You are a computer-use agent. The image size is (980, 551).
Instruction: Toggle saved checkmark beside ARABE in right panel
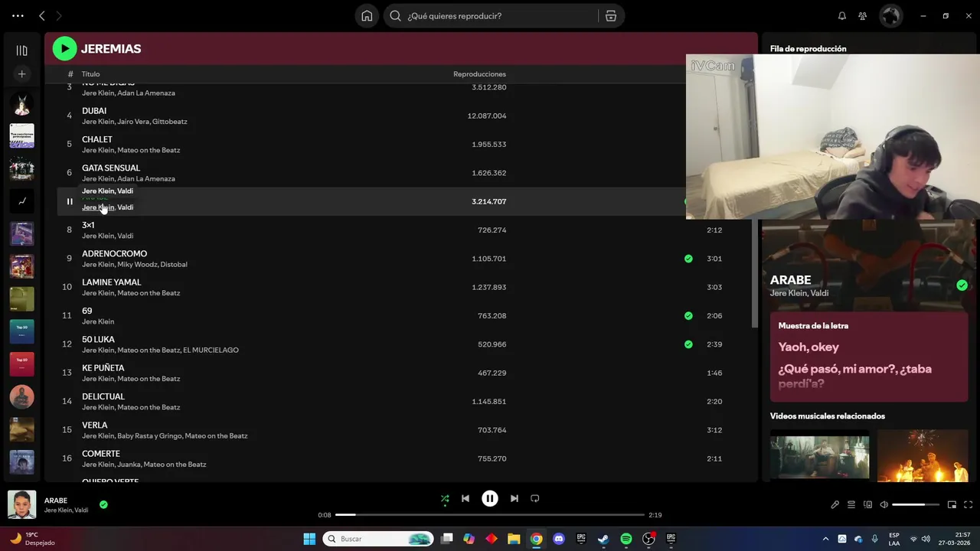click(x=962, y=285)
